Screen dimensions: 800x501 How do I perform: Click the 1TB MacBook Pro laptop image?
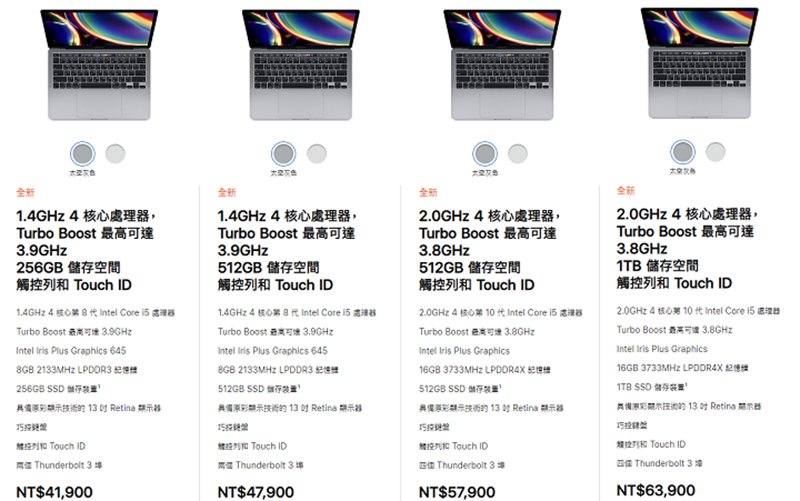(x=699, y=63)
